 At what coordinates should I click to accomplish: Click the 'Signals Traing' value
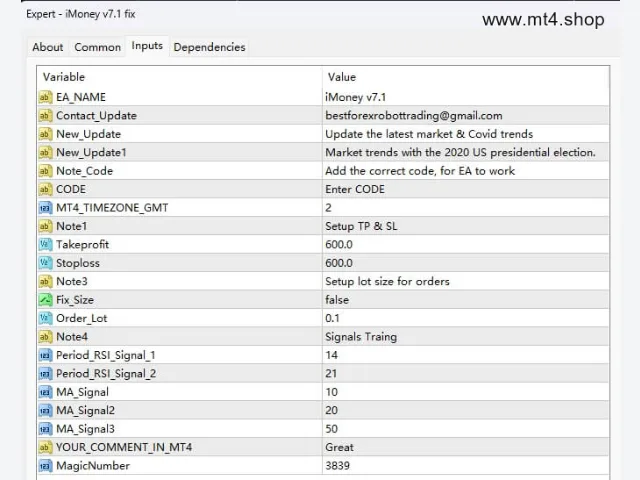coord(361,337)
